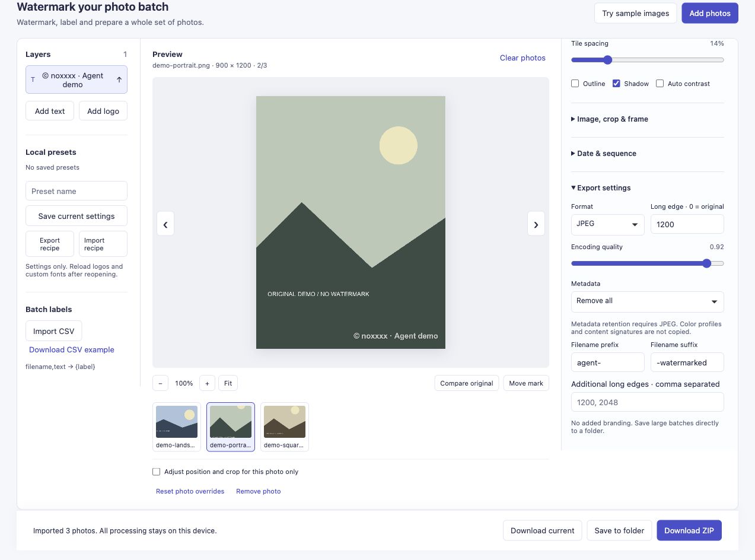This screenshot has width=755, height=560.
Task: Click the Long edge input field
Action: 687,224
